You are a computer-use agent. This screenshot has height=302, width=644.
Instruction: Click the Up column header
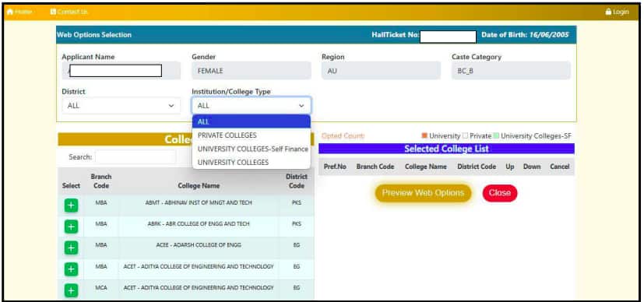click(x=510, y=167)
